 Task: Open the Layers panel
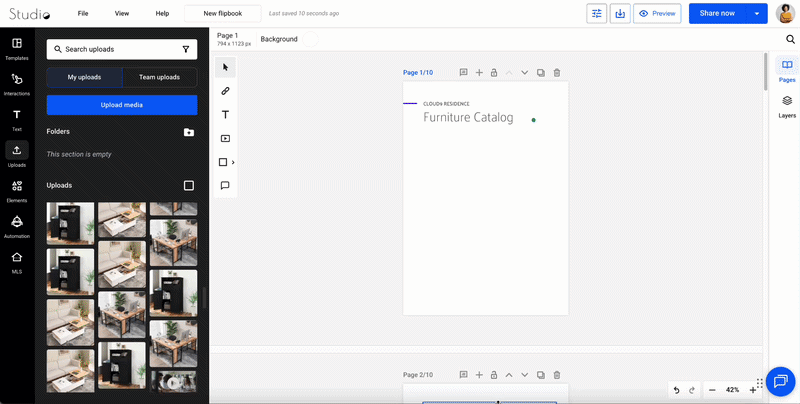click(787, 105)
